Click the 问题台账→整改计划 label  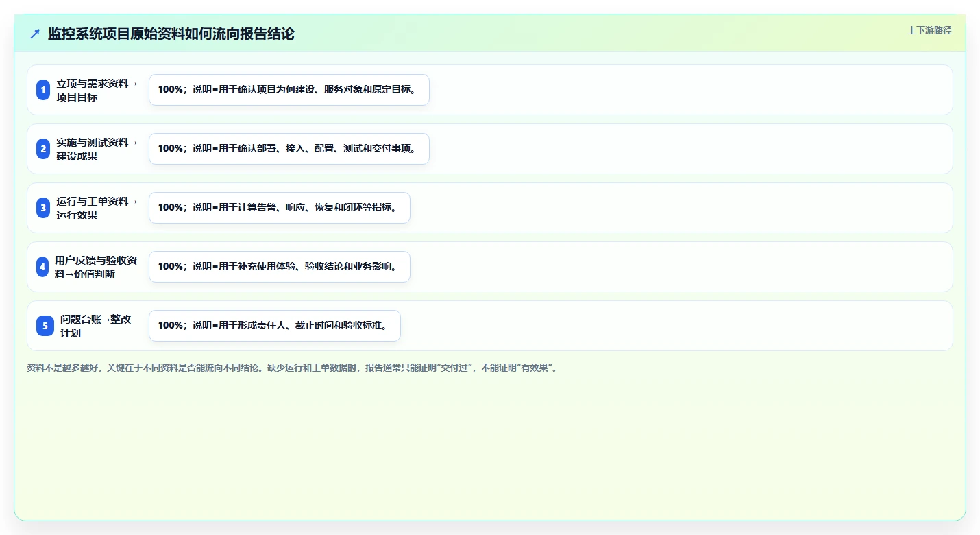tap(96, 326)
